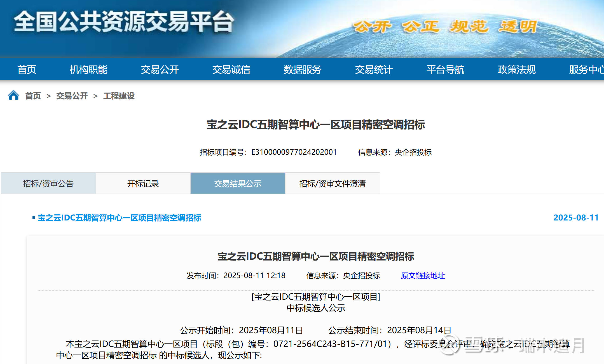Click 公示结束时间：2025年08月14日 text
This screenshot has width=604, height=364.
[390, 330]
